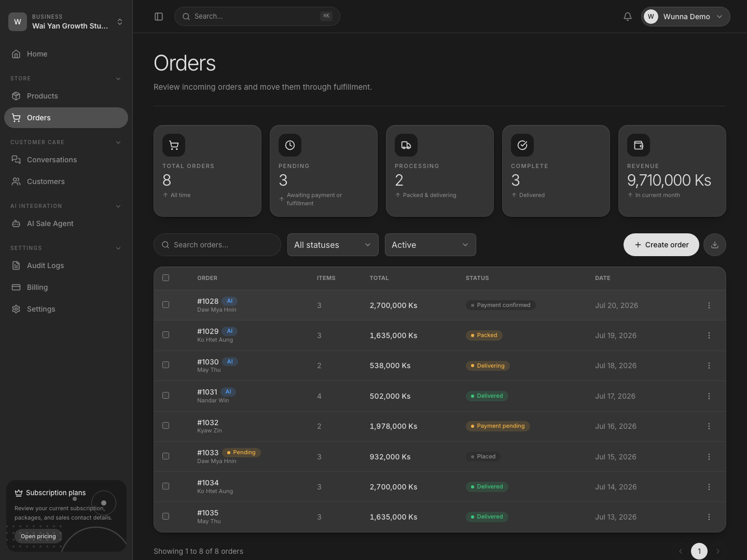Viewport: 747px width, 560px height.
Task: Collapse the AI Integration sidebar section
Action: coord(118,206)
